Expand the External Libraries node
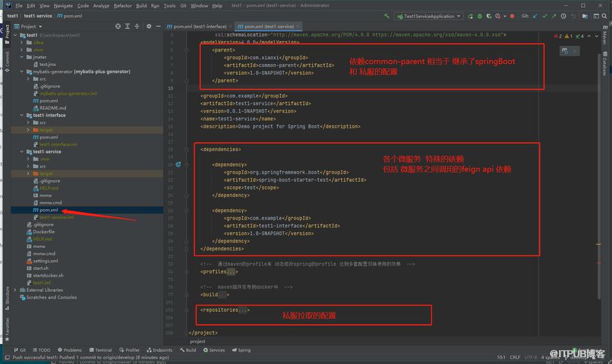 [x=16, y=290]
